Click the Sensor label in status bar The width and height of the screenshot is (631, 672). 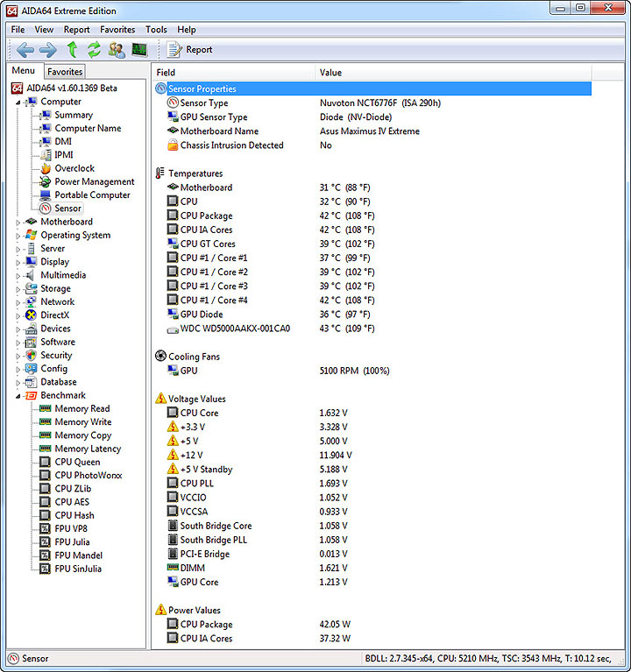[x=35, y=658]
